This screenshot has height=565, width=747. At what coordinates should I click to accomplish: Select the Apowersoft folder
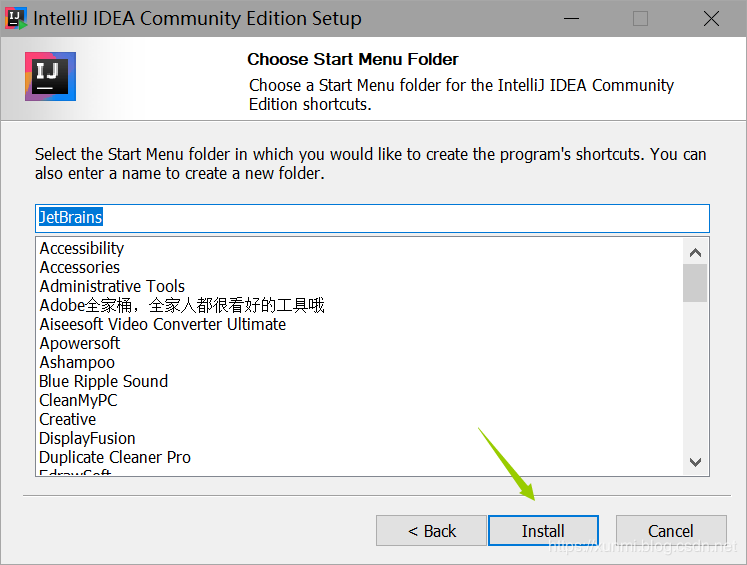(x=80, y=343)
